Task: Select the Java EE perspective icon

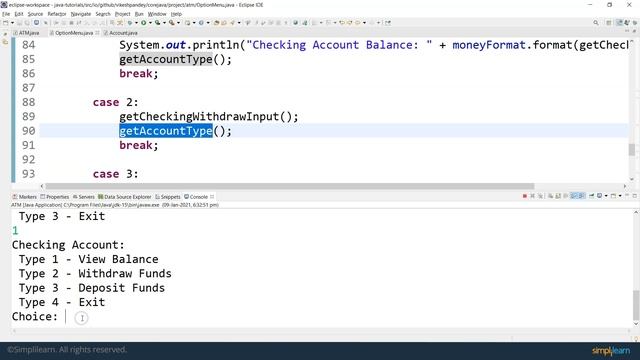Action: point(620,23)
